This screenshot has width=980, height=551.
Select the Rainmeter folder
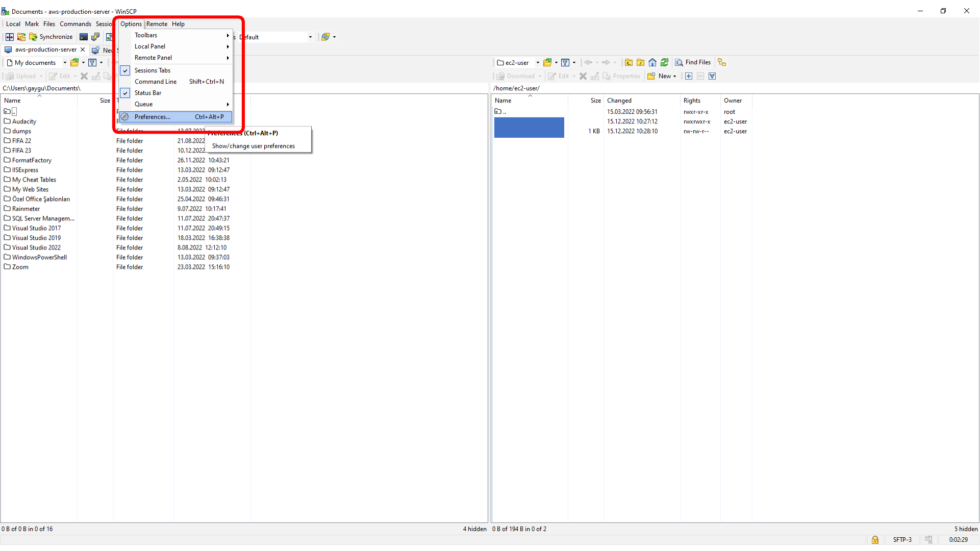pos(26,209)
